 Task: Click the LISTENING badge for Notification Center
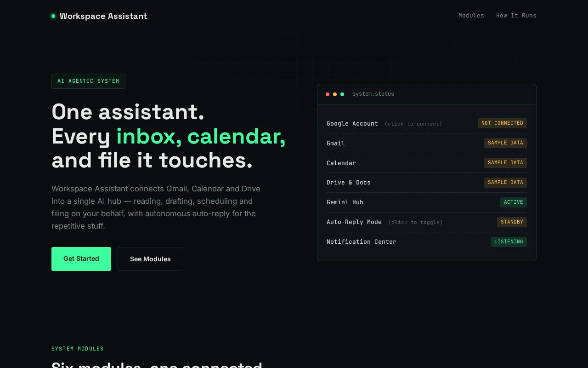pyautogui.click(x=509, y=242)
